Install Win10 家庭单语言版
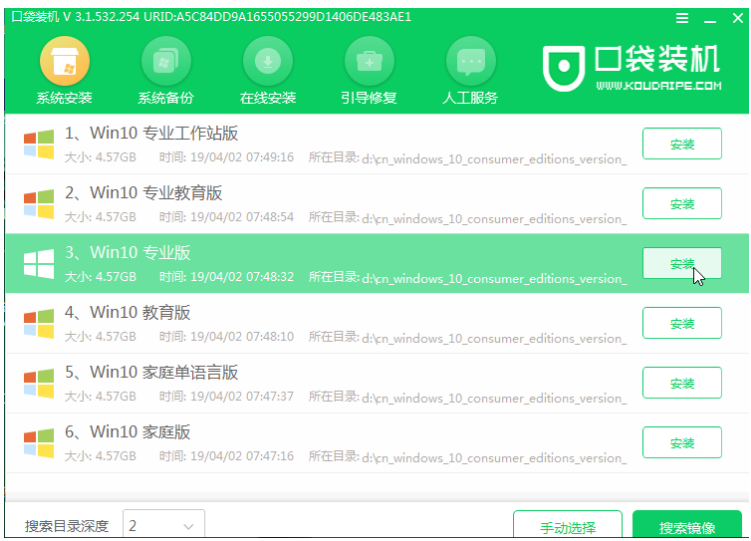 681,383
